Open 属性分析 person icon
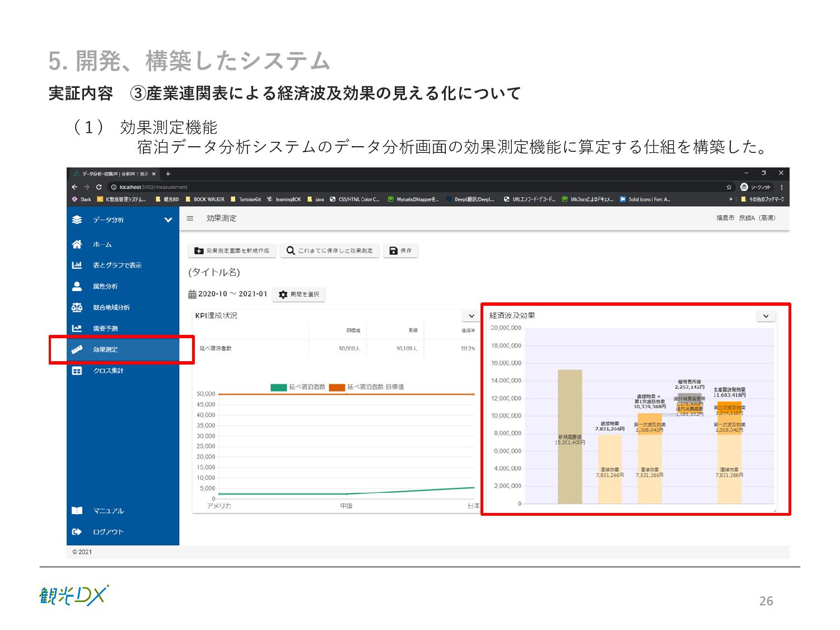840x630 pixels. click(77, 286)
